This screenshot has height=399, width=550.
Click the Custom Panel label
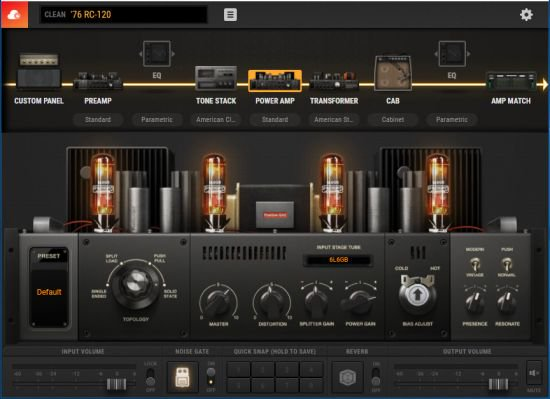(39, 101)
